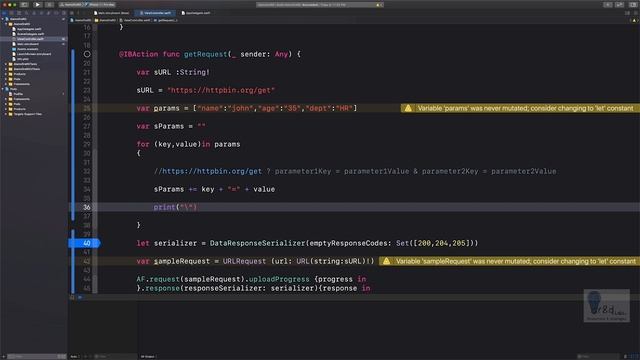Select the symbol navigator icon

click(x=19, y=13)
